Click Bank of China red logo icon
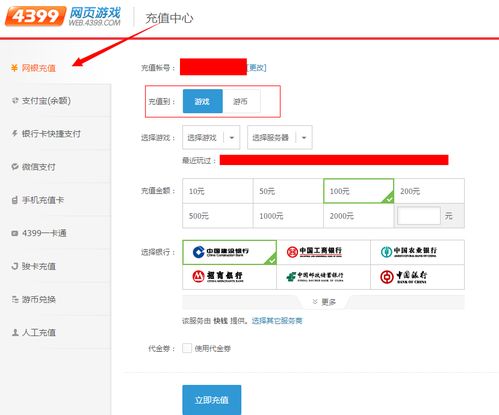This screenshot has height=415, width=499. [387, 277]
